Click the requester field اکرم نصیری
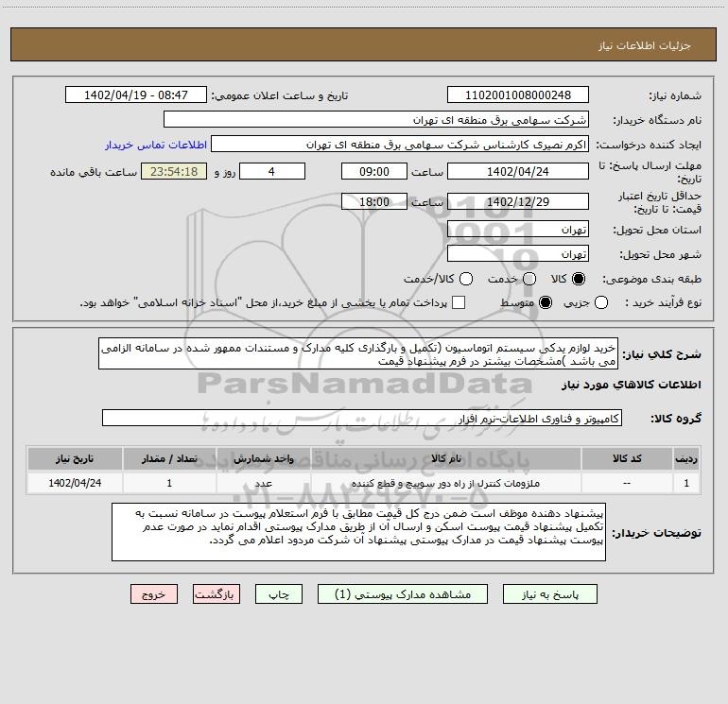Screen dimensions: 728x704 click(x=400, y=144)
